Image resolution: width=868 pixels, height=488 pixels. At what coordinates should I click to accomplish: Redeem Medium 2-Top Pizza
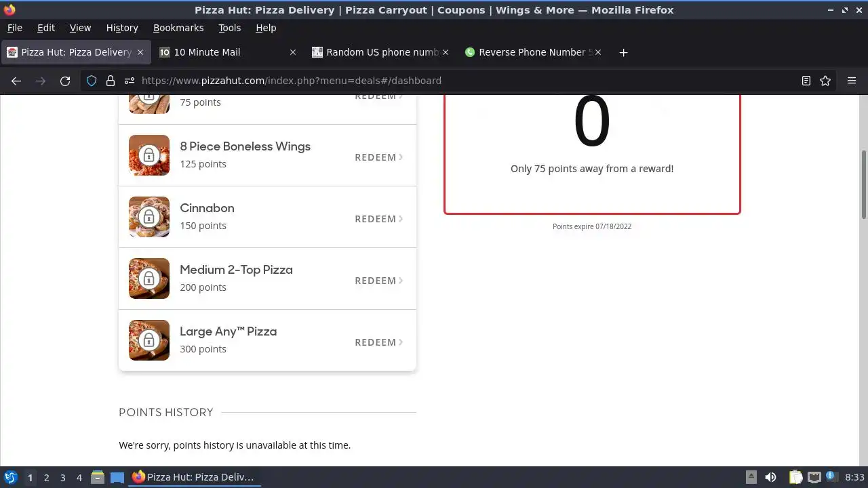pyautogui.click(x=379, y=281)
